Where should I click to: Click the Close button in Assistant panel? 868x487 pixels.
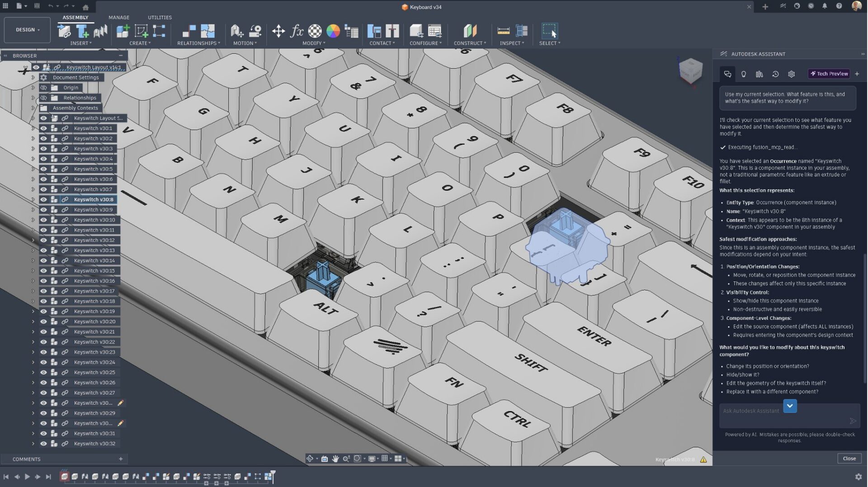pos(849,459)
